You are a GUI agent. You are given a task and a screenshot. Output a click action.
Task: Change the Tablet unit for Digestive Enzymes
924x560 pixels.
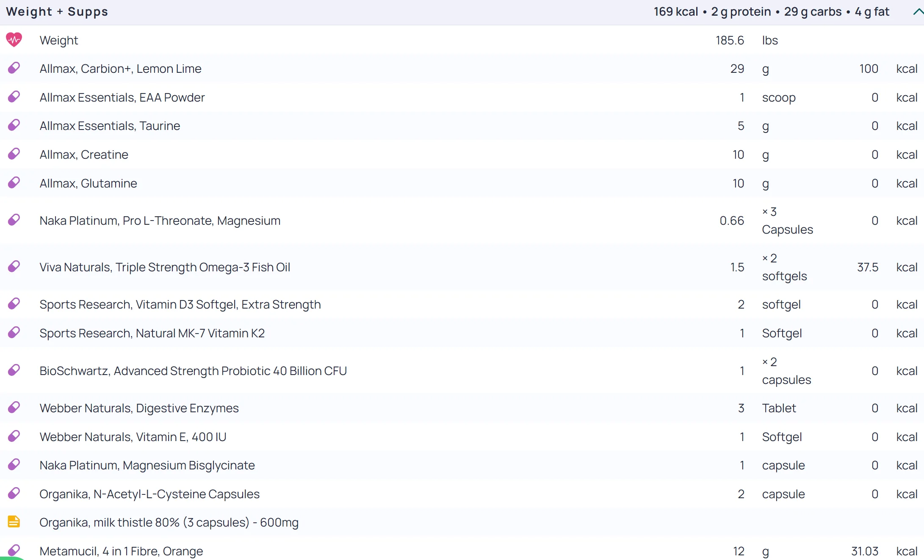coord(779,408)
